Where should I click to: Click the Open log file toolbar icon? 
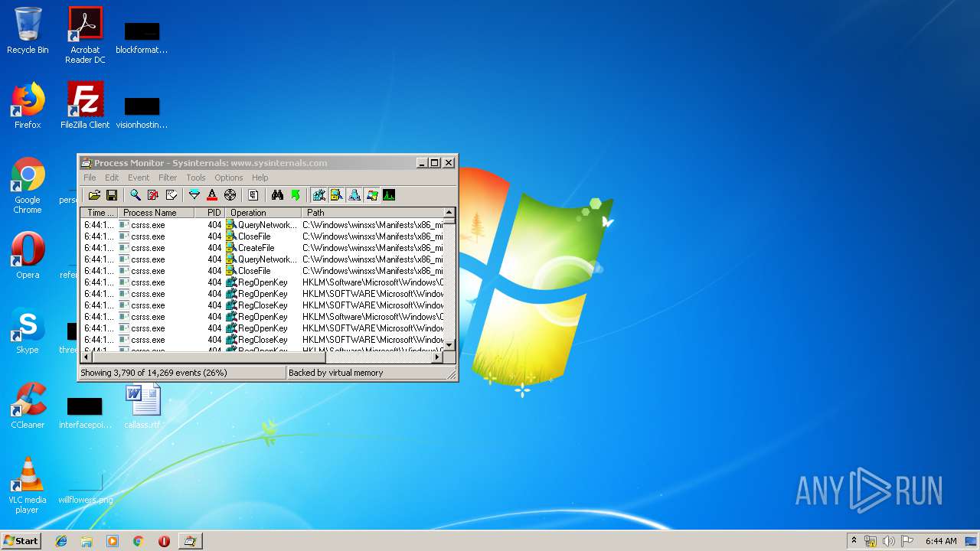[94, 195]
